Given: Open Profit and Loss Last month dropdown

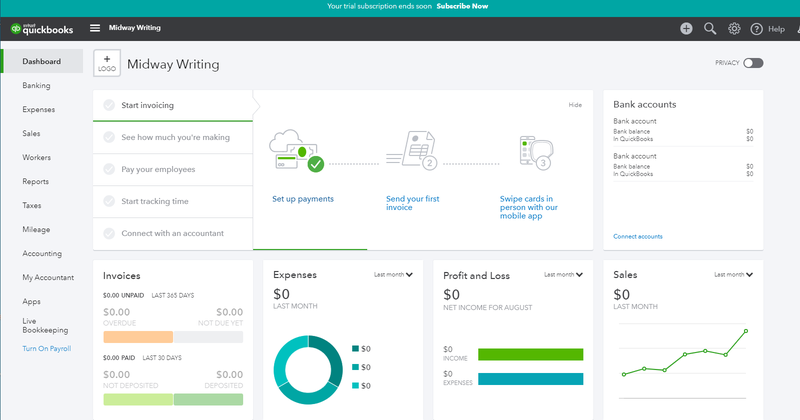Looking at the screenshot, I should (563, 275).
